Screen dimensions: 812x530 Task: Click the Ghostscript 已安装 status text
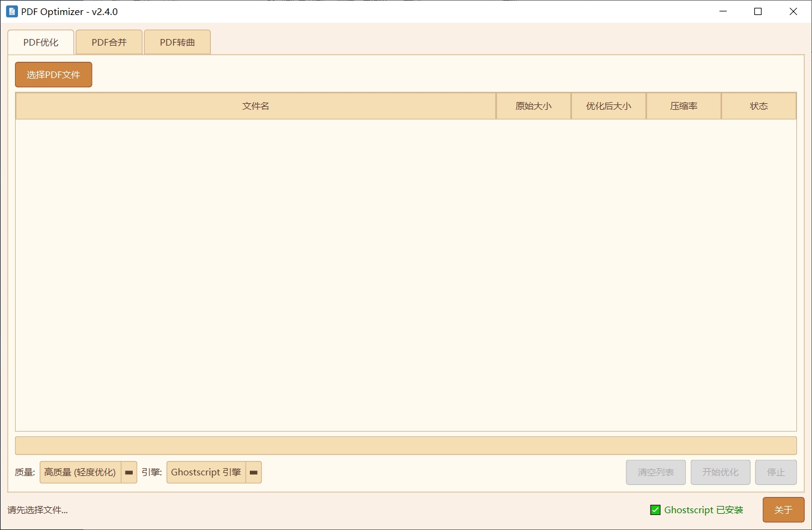(704, 510)
